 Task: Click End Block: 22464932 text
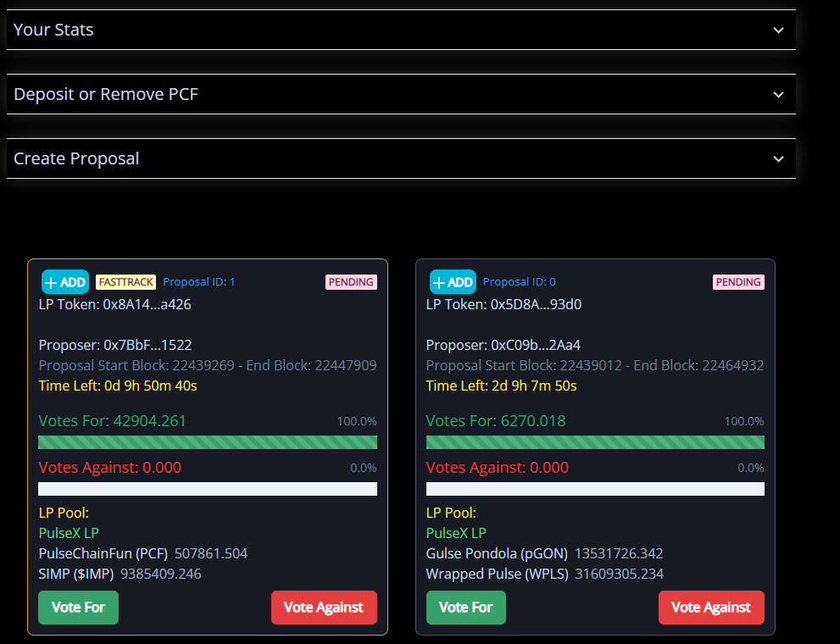698,365
